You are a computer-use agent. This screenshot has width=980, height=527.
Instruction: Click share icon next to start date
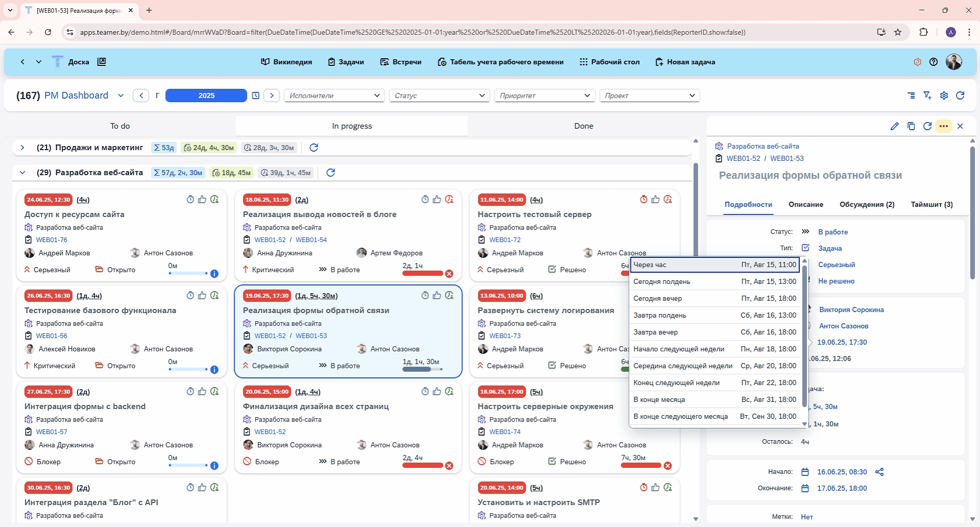click(879, 472)
